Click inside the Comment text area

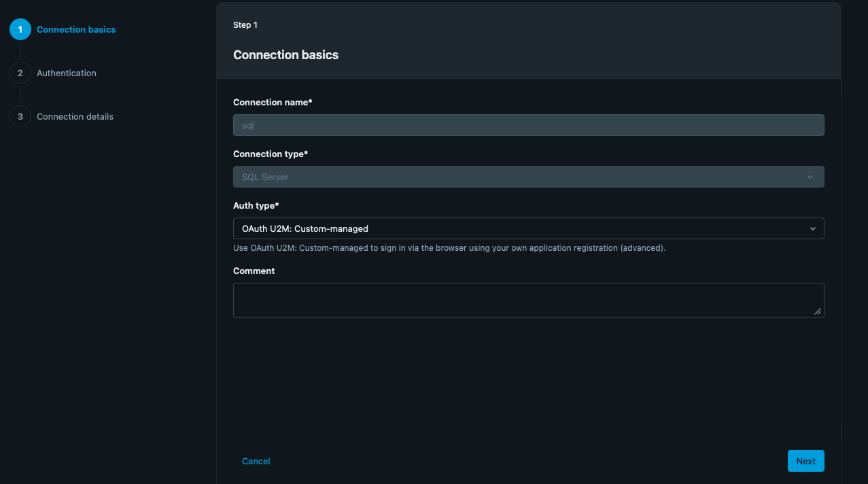click(x=528, y=300)
